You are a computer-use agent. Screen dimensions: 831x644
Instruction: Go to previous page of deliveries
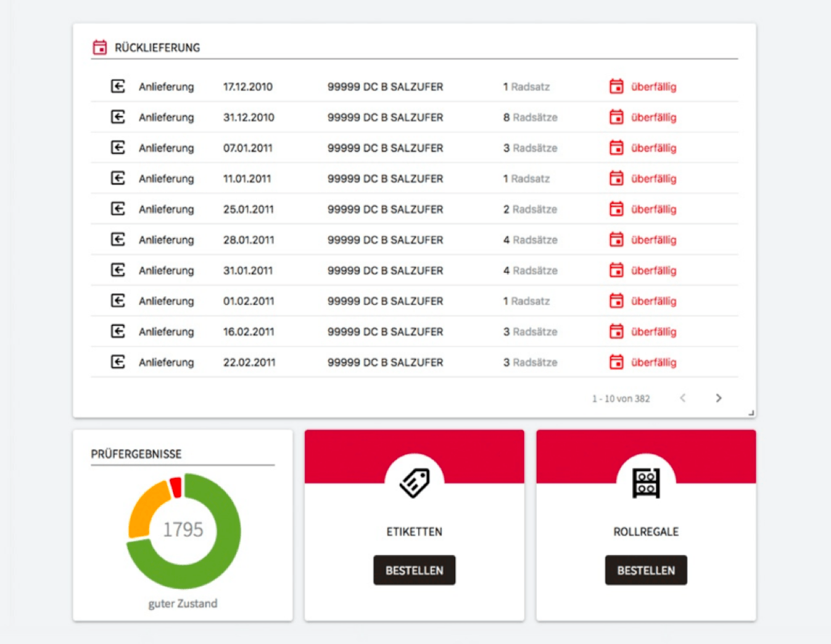(683, 398)
